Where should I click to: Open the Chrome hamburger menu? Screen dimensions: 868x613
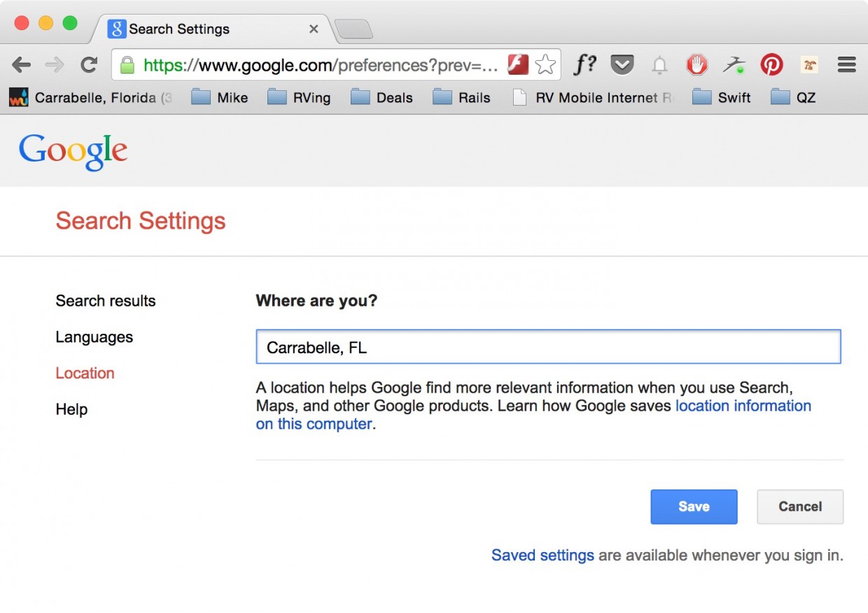(x=847, y=65)
